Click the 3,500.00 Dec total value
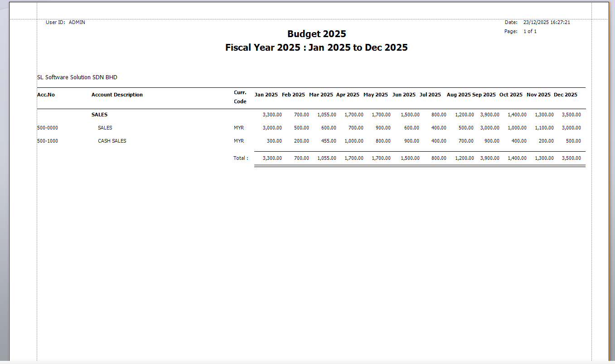The image size is (615, 364). (571, 158)
